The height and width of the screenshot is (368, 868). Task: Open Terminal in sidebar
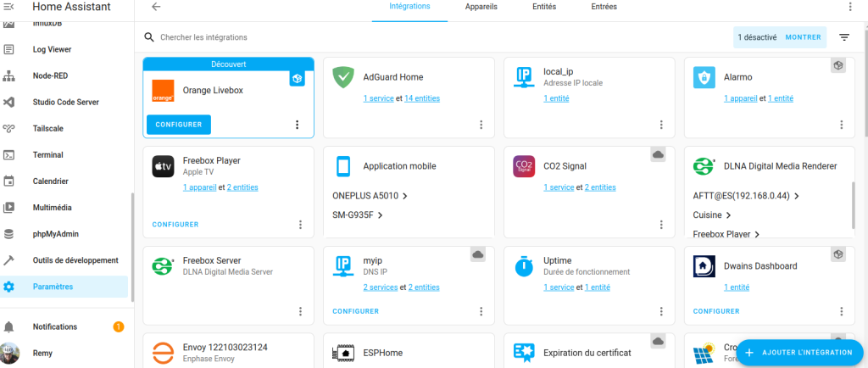pyautogui.click(x=64, y=155)
